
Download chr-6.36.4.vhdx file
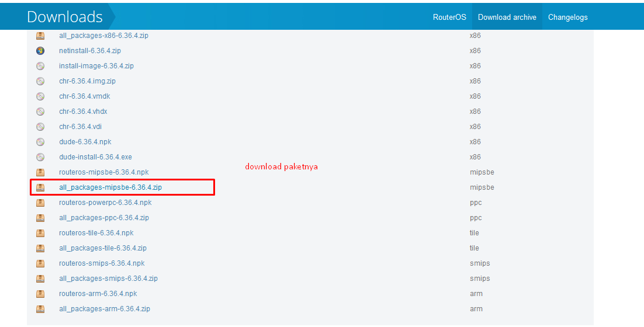pos(83,112)
